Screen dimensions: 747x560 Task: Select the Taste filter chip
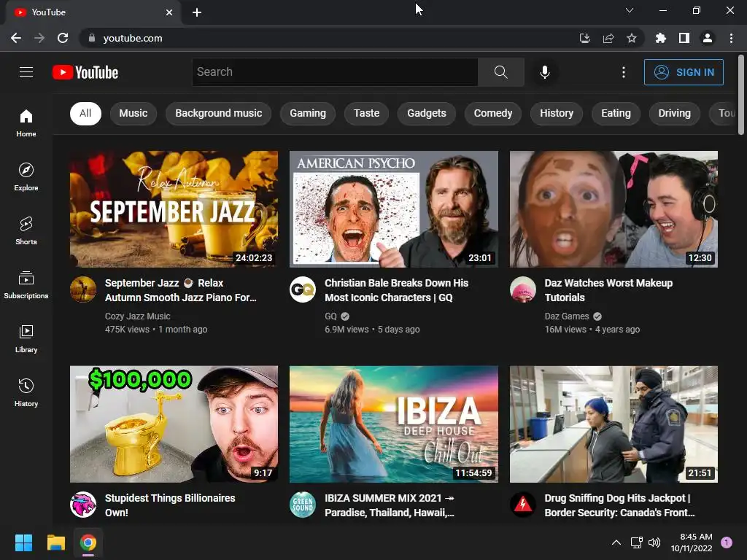(x=366, y=113)
